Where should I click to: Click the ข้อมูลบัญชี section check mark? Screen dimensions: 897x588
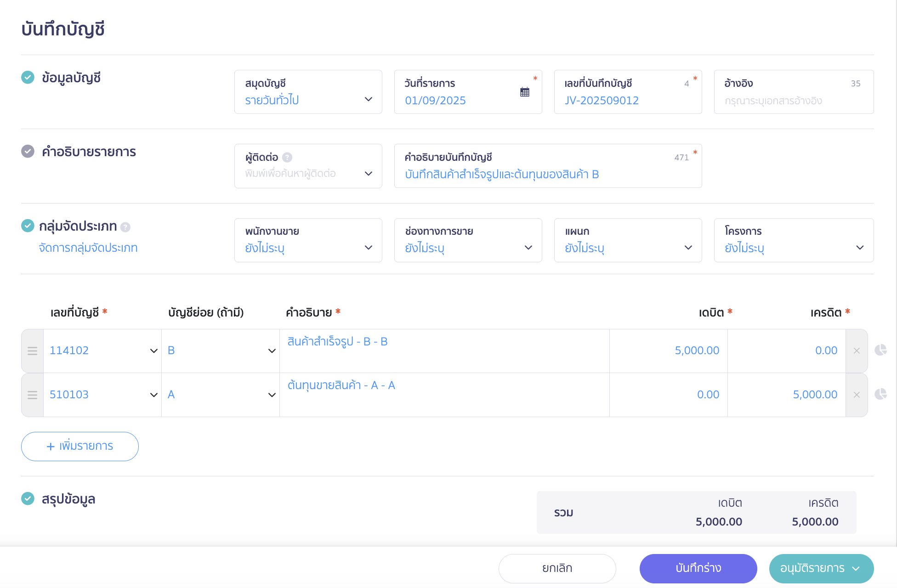coord(28,78)
